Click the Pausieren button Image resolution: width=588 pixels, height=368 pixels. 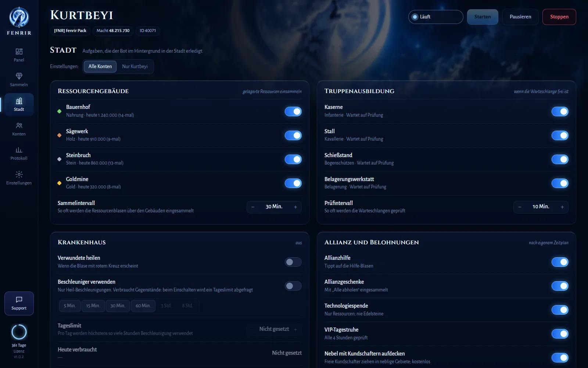point(520,17)
